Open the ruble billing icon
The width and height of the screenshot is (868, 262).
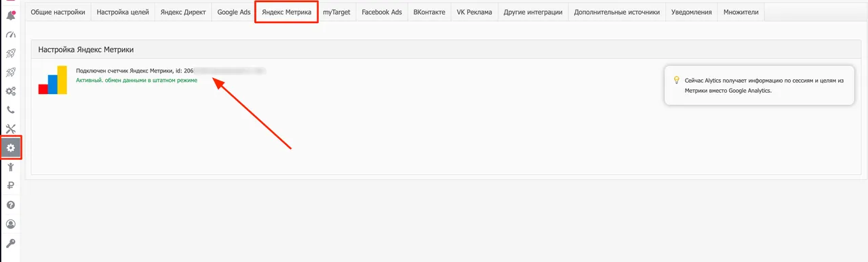click(10, 185)
